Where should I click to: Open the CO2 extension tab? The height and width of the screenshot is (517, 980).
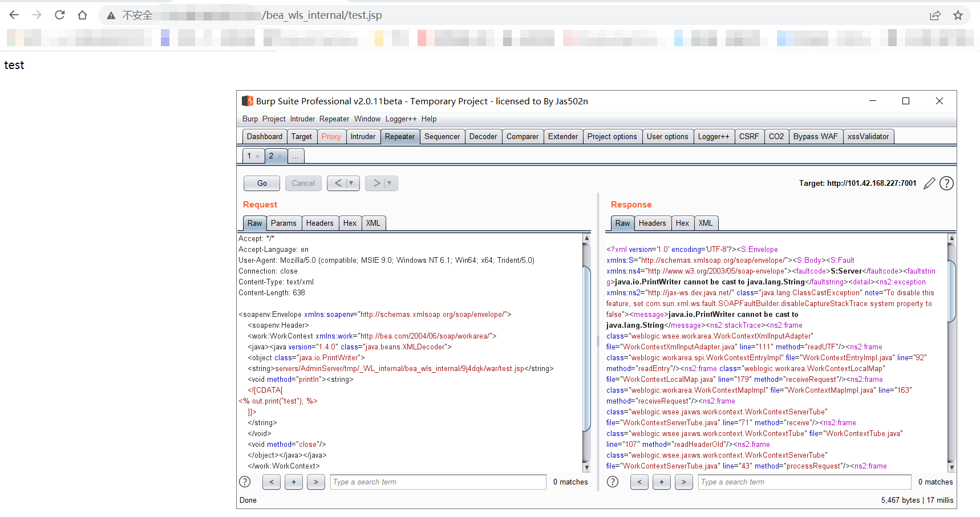tap(776, 136)
